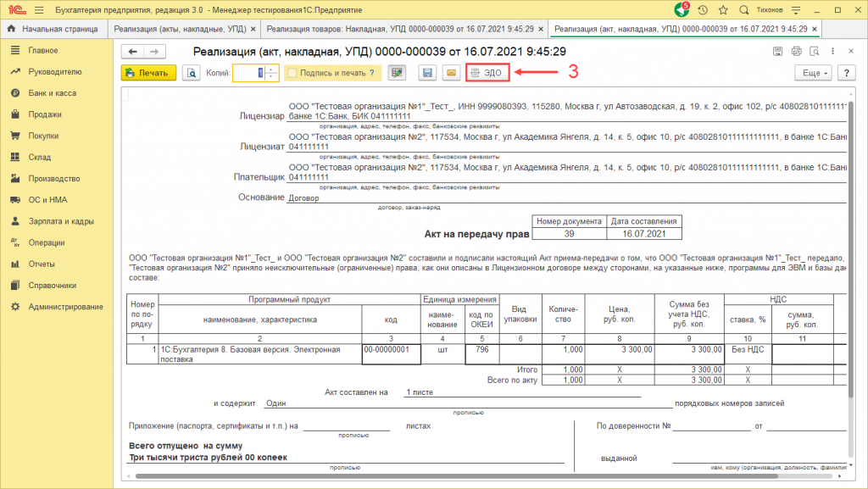Click the Печать button

click(148, 73)
